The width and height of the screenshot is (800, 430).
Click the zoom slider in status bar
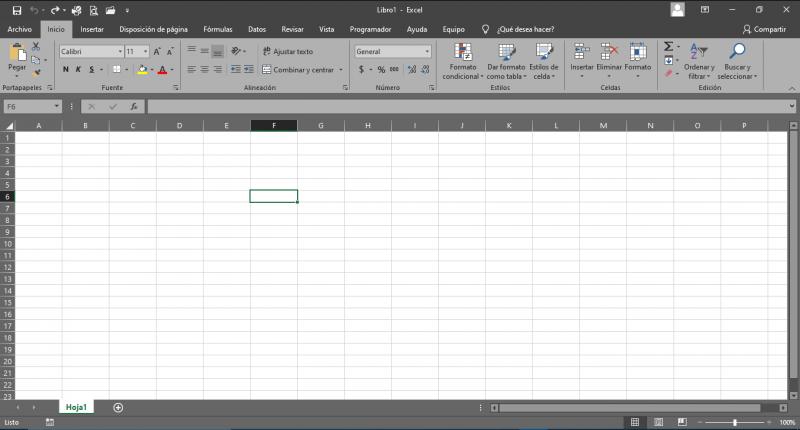[x=735, y=422]
